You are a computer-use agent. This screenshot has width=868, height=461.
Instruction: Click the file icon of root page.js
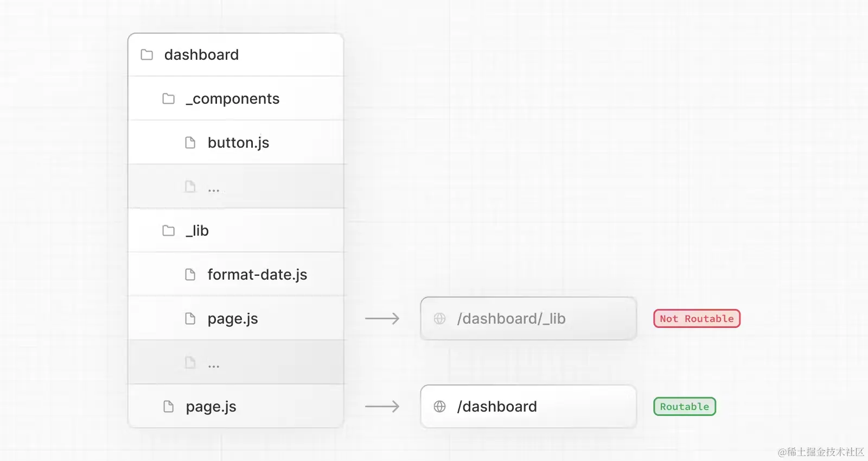169,407
